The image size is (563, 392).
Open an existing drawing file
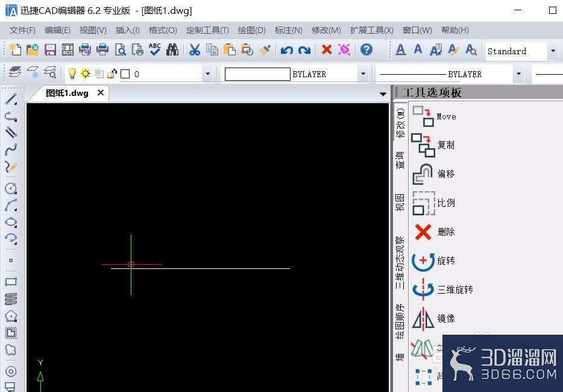click(x=33, y=49)
